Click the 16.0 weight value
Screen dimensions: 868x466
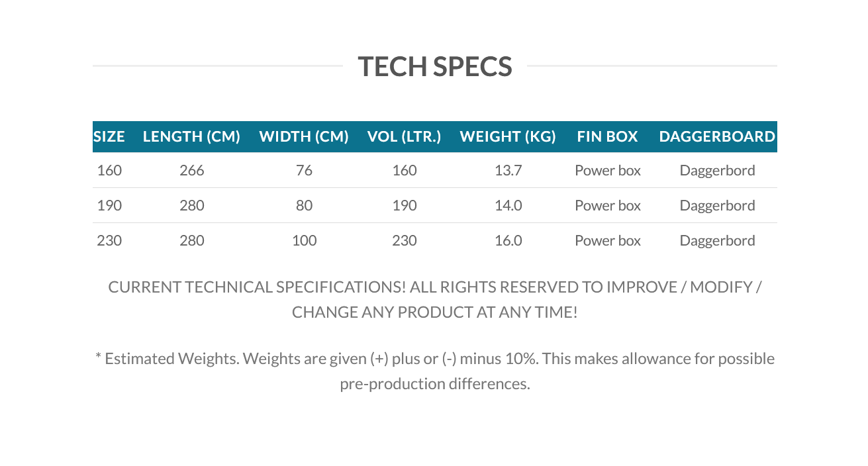[508, 240]
